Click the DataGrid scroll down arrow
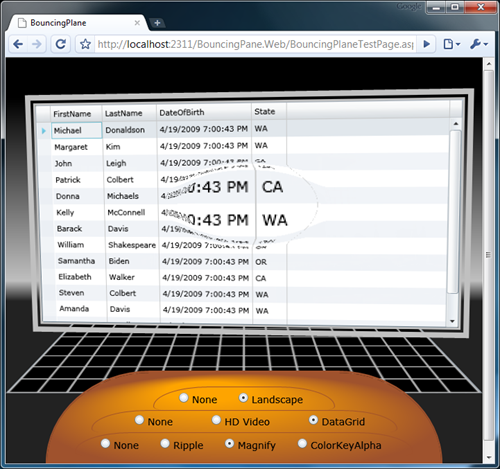 point(452,321)
